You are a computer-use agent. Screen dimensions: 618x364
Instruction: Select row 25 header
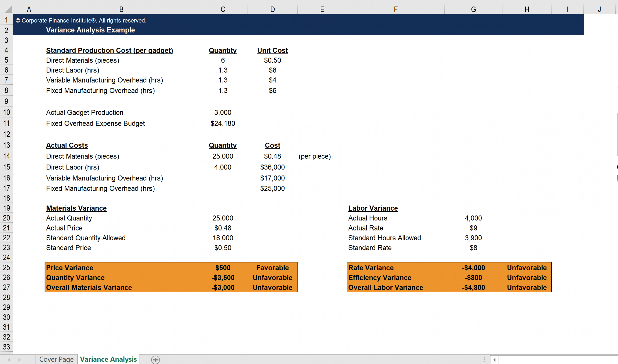(6, 267)
